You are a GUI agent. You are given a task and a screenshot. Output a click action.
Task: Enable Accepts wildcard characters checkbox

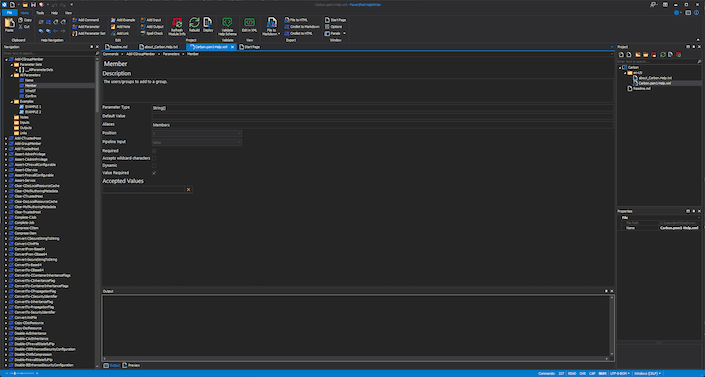[154, 158]
